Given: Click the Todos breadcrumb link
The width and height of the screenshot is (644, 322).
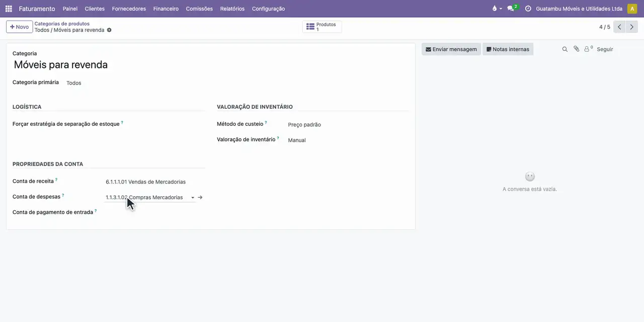Looking at the screenshot, I should point(42,30).
